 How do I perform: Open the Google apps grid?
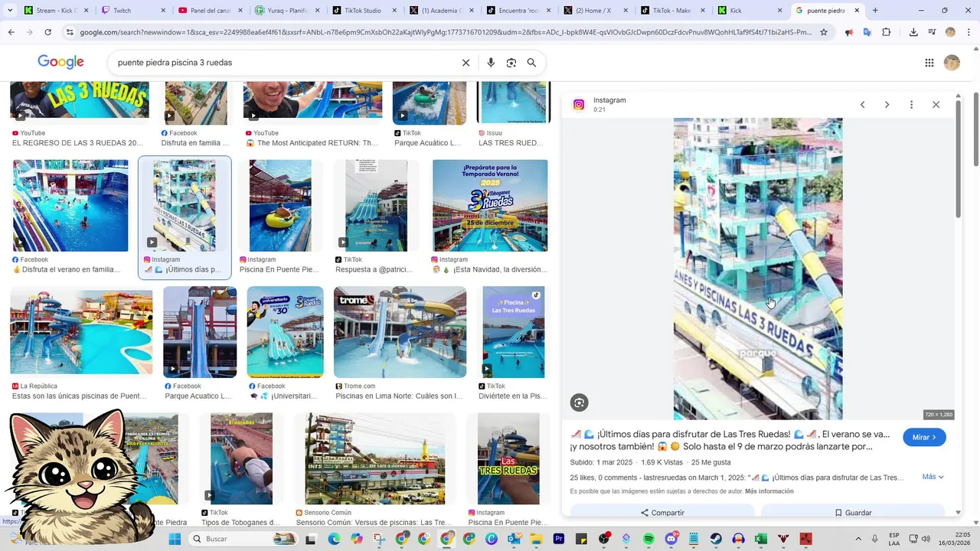click(x=929, y=63)
